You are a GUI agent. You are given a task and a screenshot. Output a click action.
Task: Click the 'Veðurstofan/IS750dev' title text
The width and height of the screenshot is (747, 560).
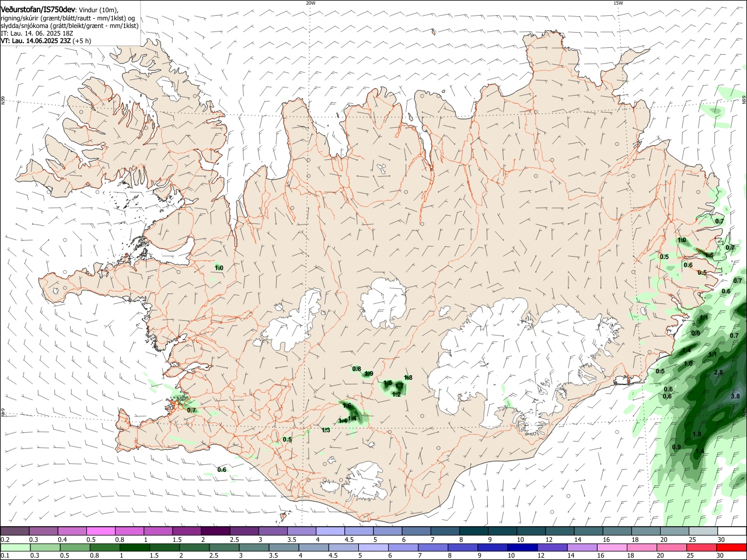coord(38,9)
